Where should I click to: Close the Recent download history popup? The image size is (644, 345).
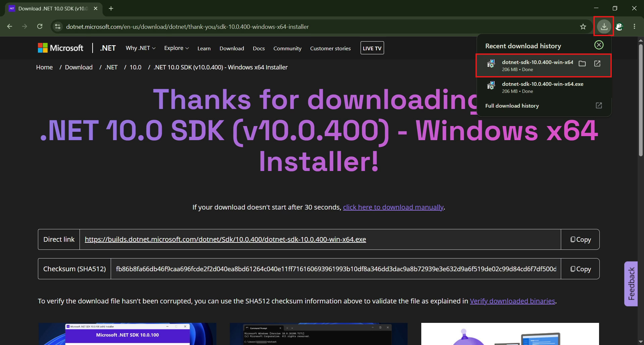click(x=599, y=45)
